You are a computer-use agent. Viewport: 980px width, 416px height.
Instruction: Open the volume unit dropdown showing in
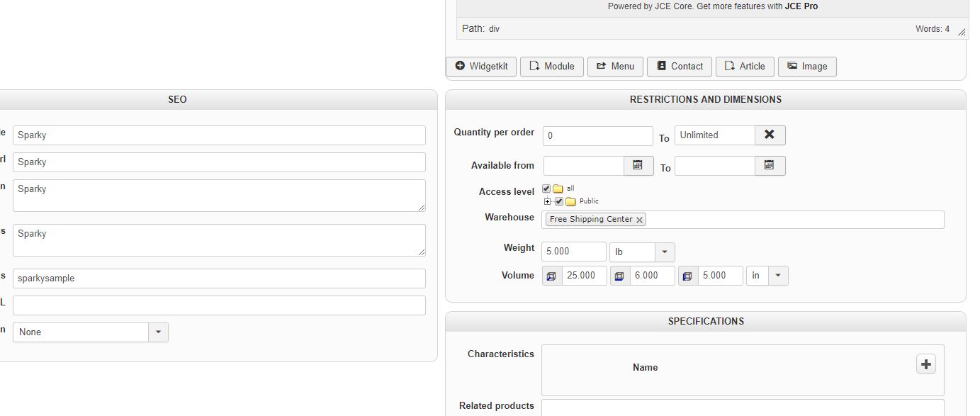pos(778,276)
